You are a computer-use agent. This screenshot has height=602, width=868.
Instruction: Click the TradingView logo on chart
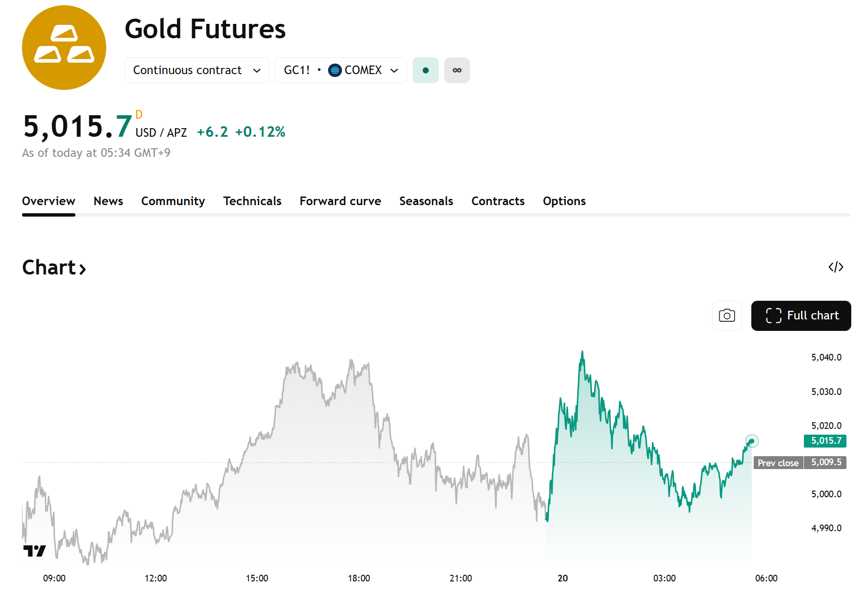(x=34, y=551)
